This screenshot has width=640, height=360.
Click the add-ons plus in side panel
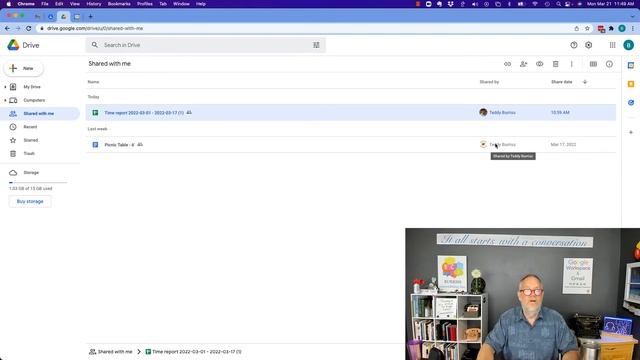click(631, 132)
